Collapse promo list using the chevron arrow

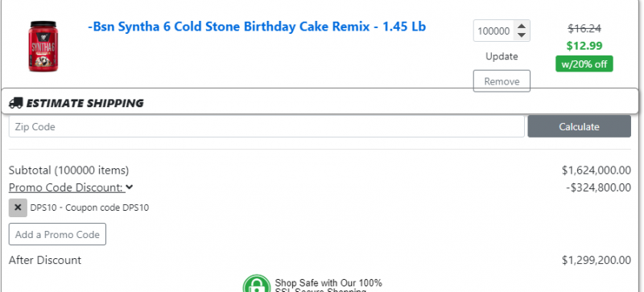click(130, 187)
